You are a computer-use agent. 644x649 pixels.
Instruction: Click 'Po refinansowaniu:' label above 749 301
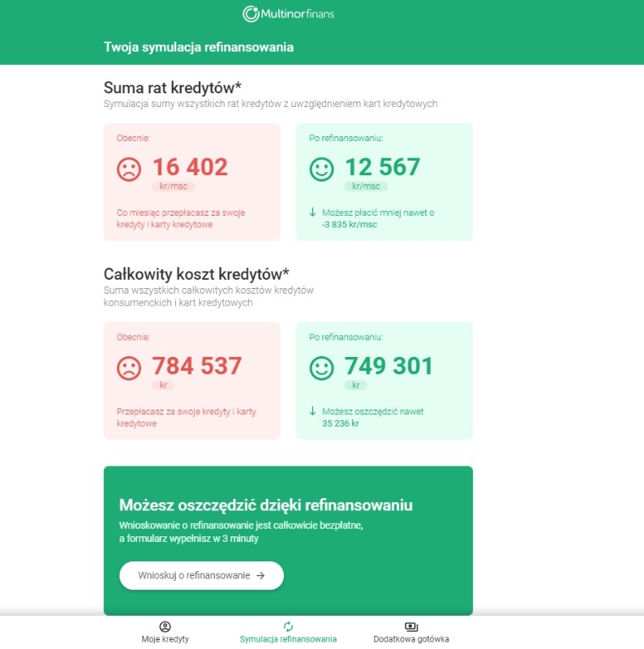coord(346,337)
